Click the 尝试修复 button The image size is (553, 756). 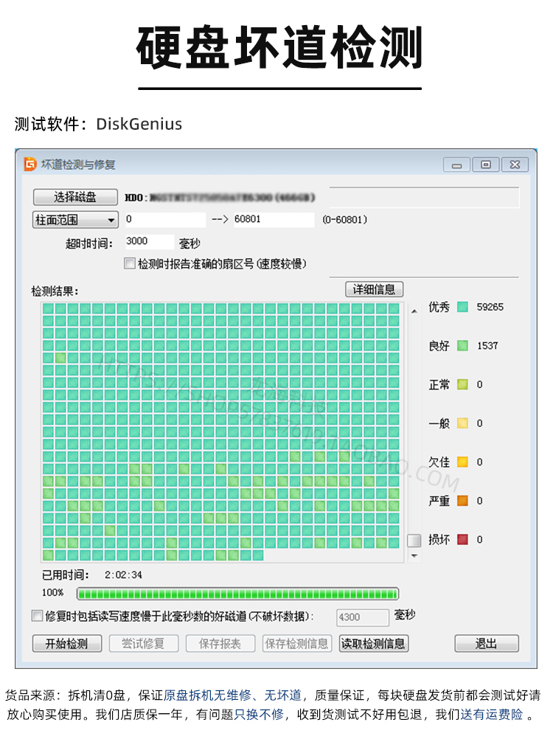pos(144,644)
